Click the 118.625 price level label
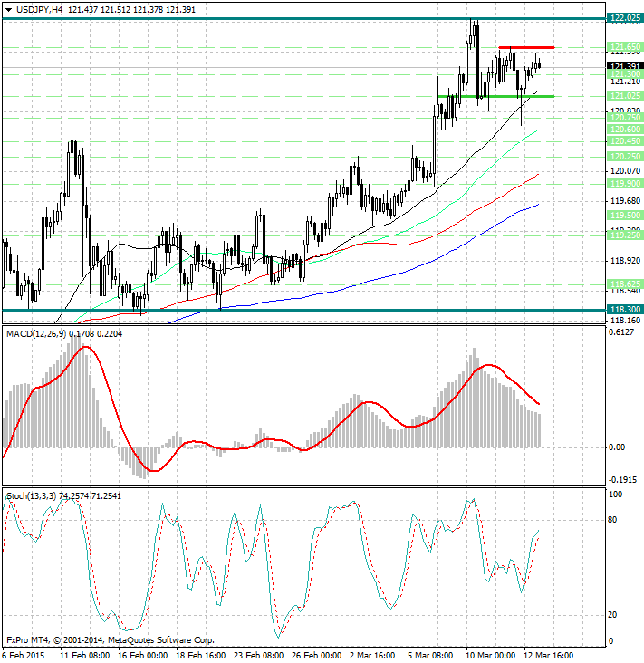The width and height of the screenshot is (644, 663). 625,284
